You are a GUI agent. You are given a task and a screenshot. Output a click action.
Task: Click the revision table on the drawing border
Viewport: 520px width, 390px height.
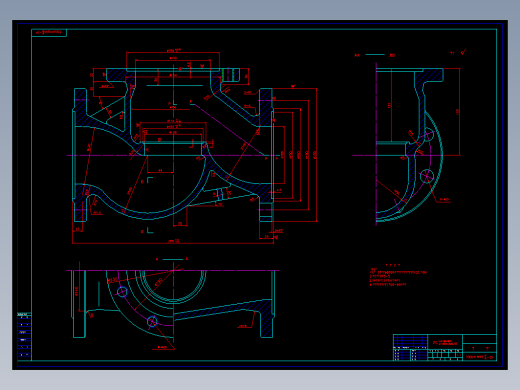[24, 336]
